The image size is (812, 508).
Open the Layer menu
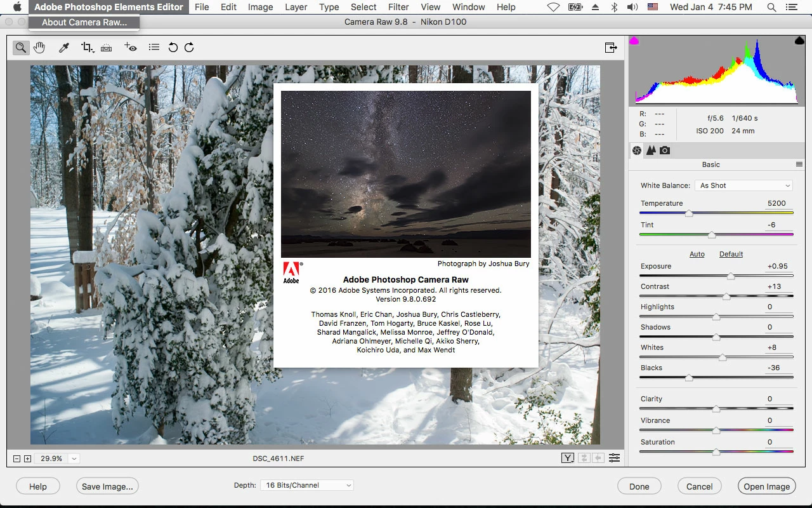[296, 7]
